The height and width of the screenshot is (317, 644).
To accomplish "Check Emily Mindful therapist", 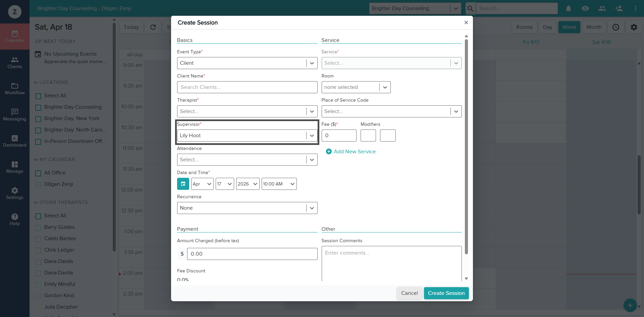I will point(38,284).
